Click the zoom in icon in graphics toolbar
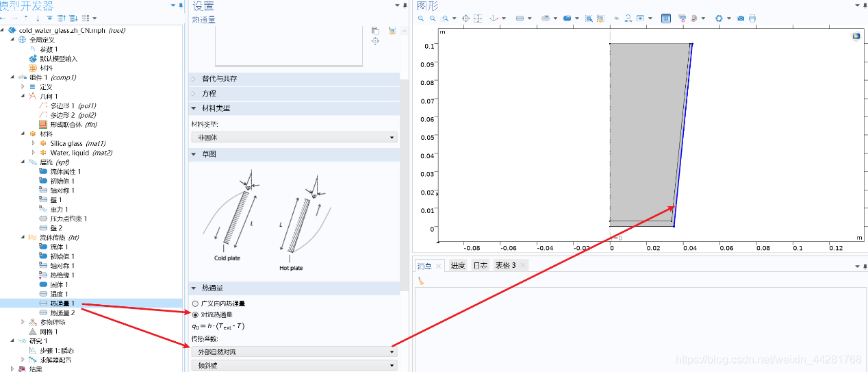The height and width of the screenshot is (372, 868). tap(421, 18)
